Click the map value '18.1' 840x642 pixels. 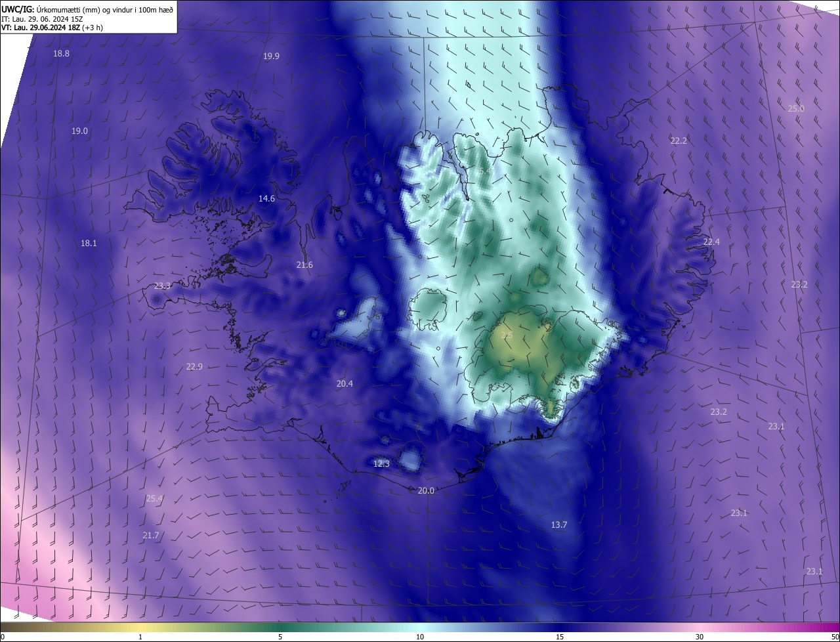89,244
